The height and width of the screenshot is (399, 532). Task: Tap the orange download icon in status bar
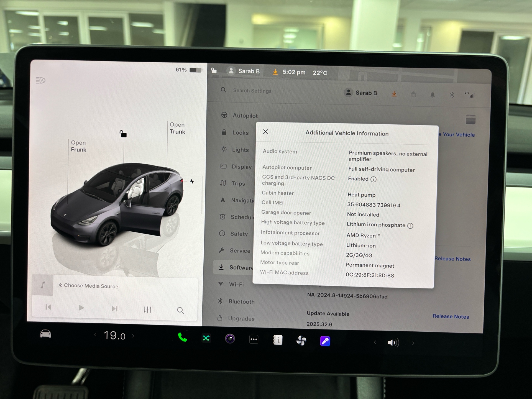[x=275, y=72]
